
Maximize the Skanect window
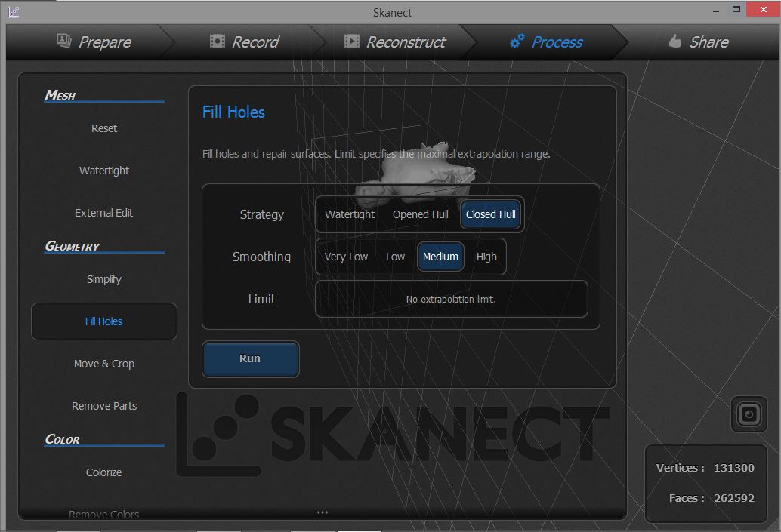[x=736, y=10]
